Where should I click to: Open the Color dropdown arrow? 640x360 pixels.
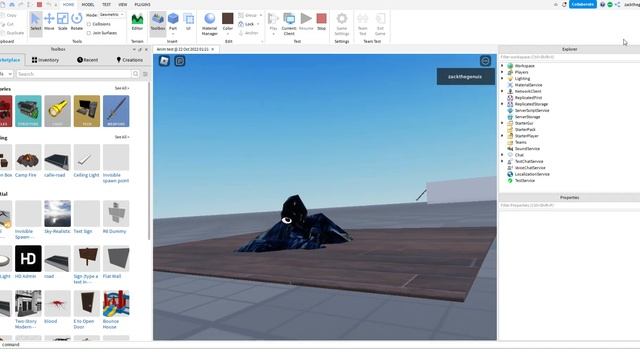228,34
